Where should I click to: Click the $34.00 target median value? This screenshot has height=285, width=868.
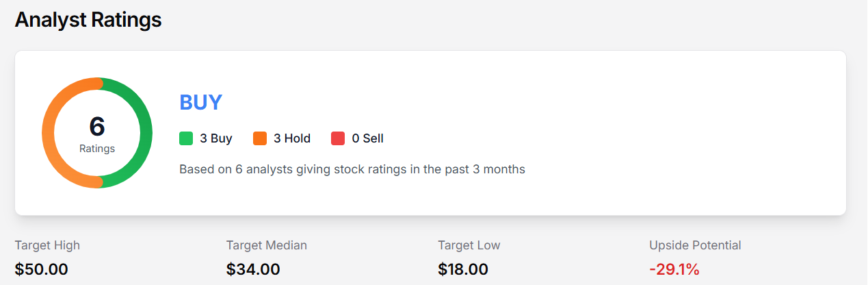click(253, 269)
